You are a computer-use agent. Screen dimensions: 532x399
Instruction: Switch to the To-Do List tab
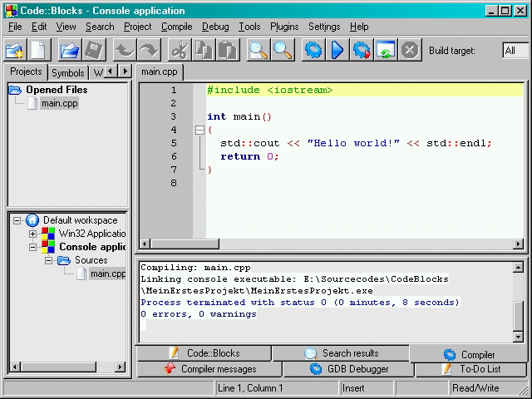[x=471, y=369]
